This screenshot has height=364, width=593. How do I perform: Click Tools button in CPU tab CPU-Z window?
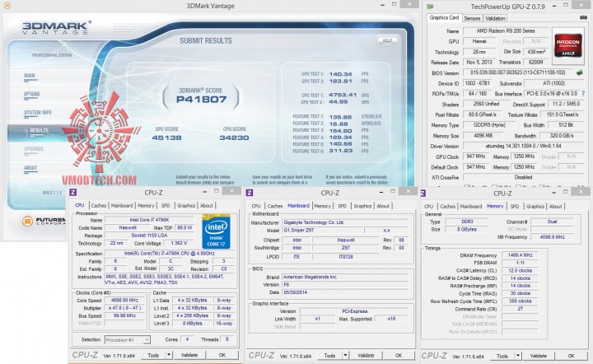click(x=153, y=355)
